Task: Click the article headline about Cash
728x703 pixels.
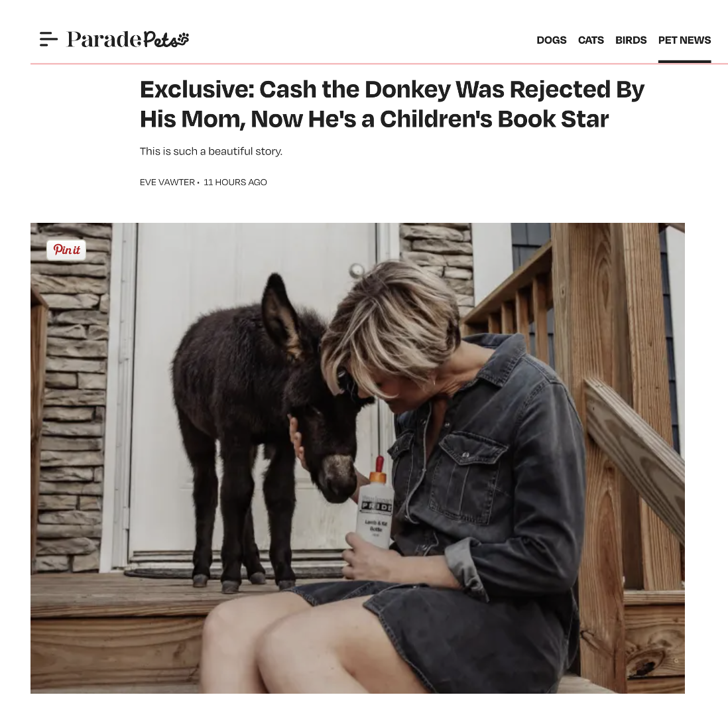Action: (x=393, y=104)
